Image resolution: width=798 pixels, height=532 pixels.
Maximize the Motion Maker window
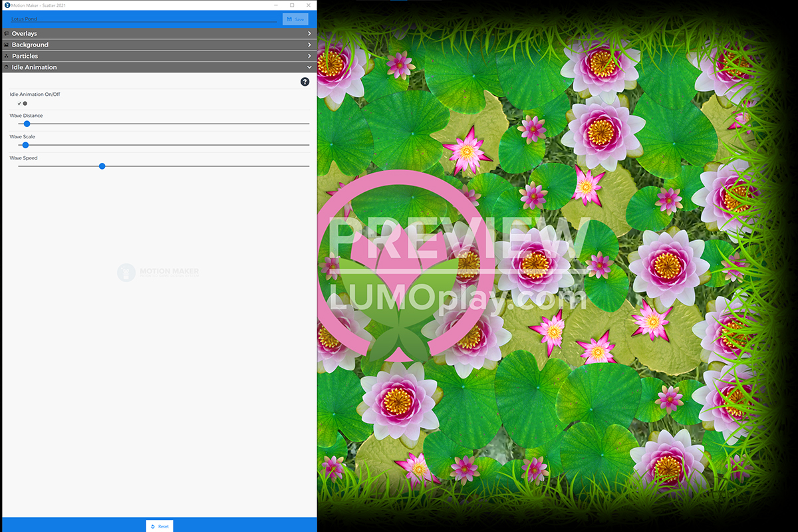[292, 5]
